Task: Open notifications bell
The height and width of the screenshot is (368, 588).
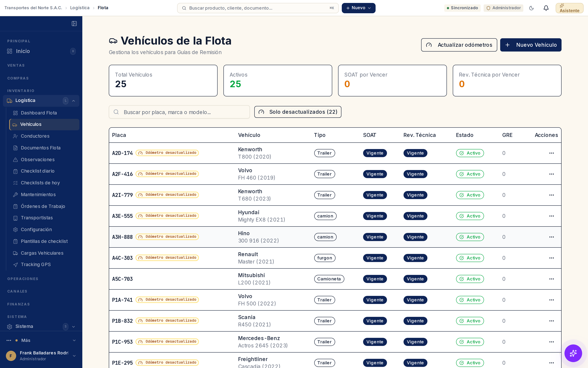Action: 546,8
